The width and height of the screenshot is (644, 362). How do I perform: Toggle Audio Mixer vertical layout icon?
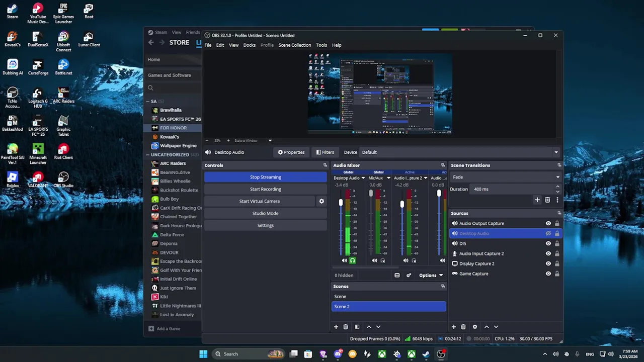point(397,275)
